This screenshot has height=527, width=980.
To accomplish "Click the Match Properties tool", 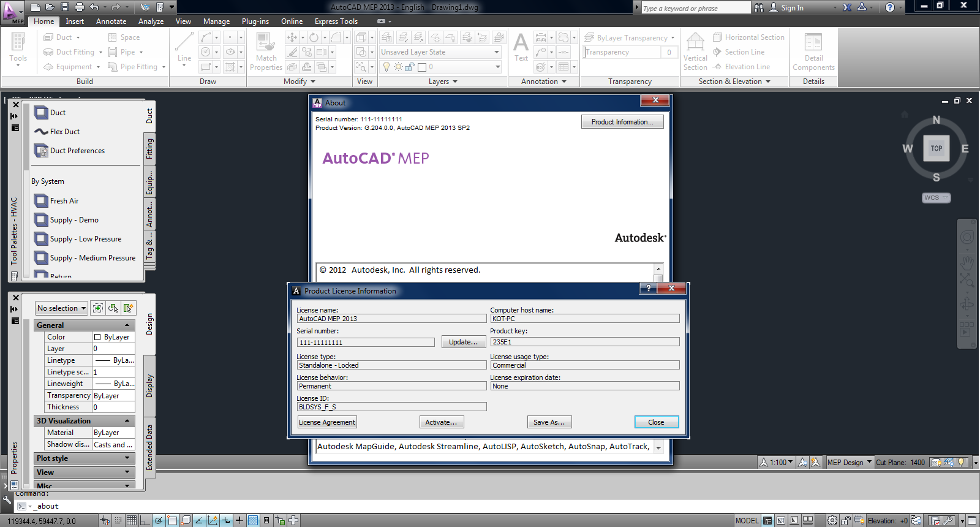I will coord(266,51).
